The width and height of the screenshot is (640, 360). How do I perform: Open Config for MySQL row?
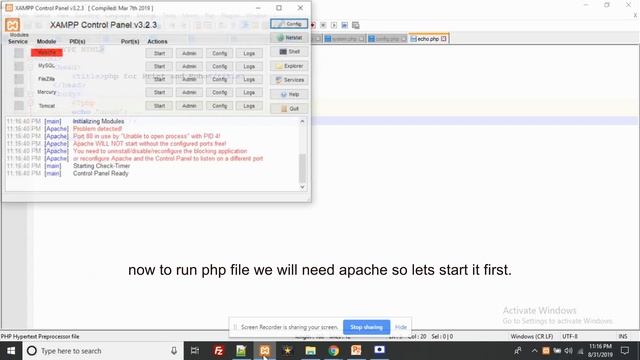219,66
